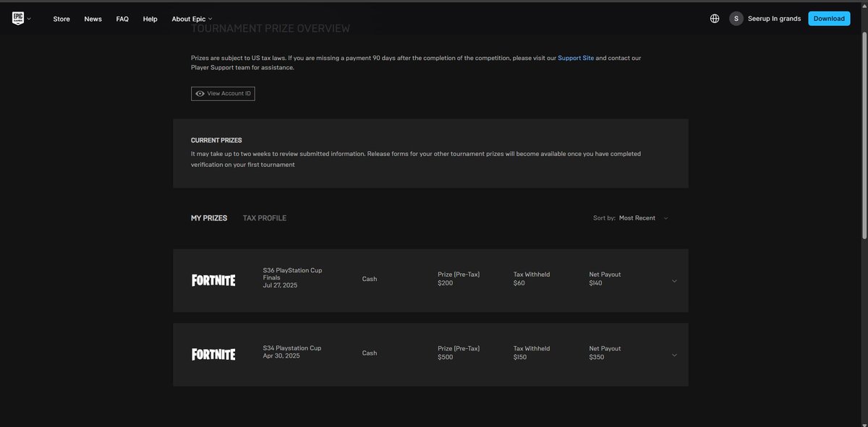This screenshot has width=868, height=427.
Task: Open the Store menu item
Action: [61, 19]
